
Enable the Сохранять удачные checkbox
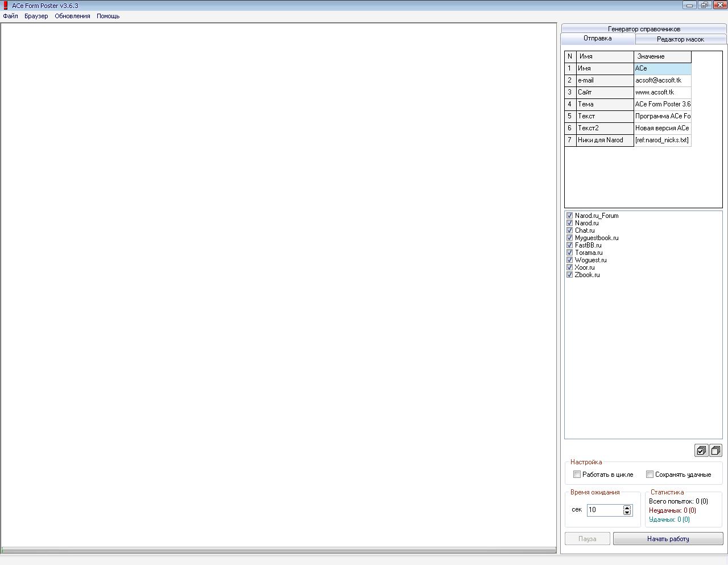click(x=650, y=475)
